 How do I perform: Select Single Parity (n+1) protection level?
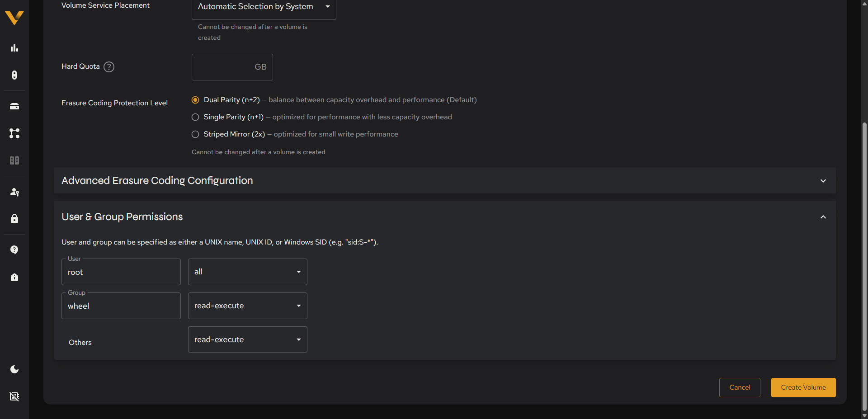click(x=195, y=117)
